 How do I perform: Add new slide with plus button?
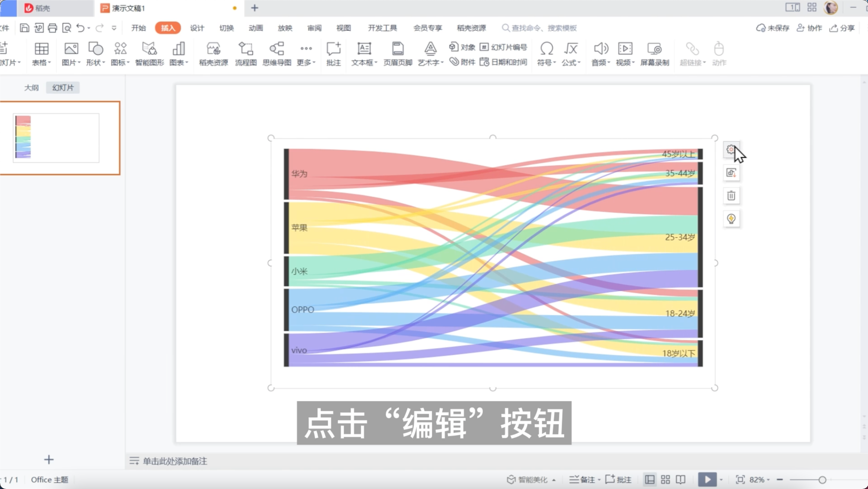(x=49, y=459)
